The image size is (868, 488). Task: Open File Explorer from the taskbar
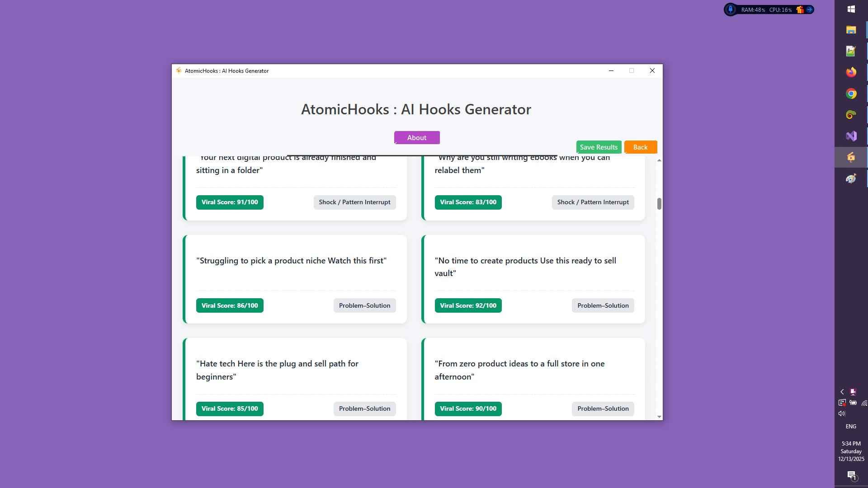point(851,30)
